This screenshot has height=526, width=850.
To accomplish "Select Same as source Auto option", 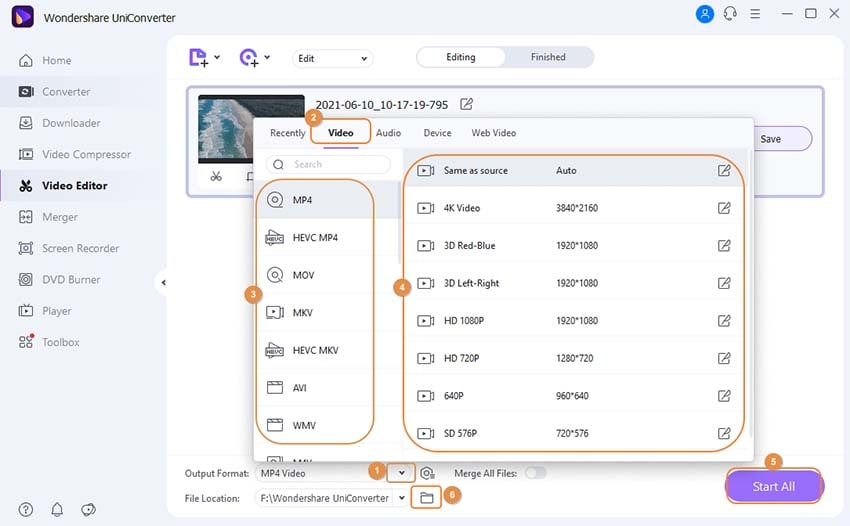I will click(574, 170).
